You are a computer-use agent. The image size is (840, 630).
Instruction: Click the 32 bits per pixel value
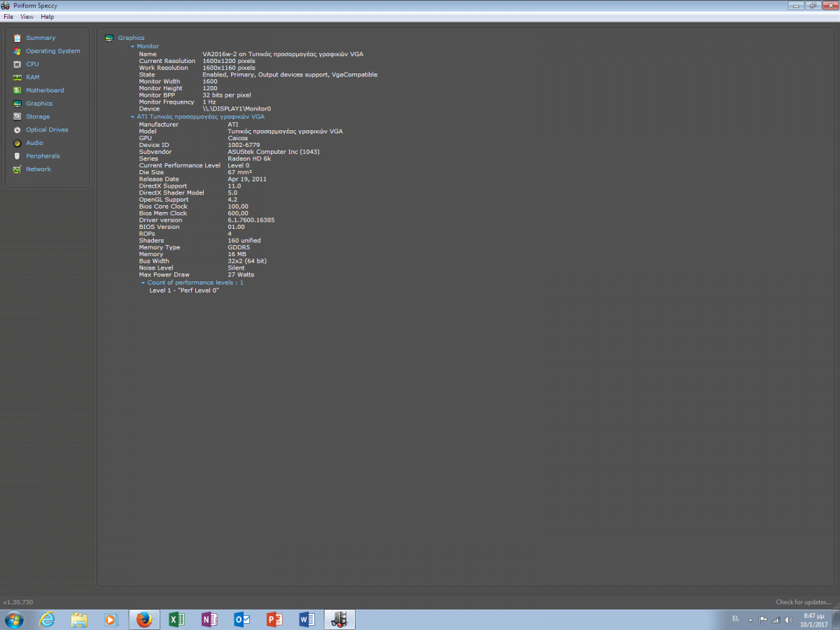tap(227, 95)
